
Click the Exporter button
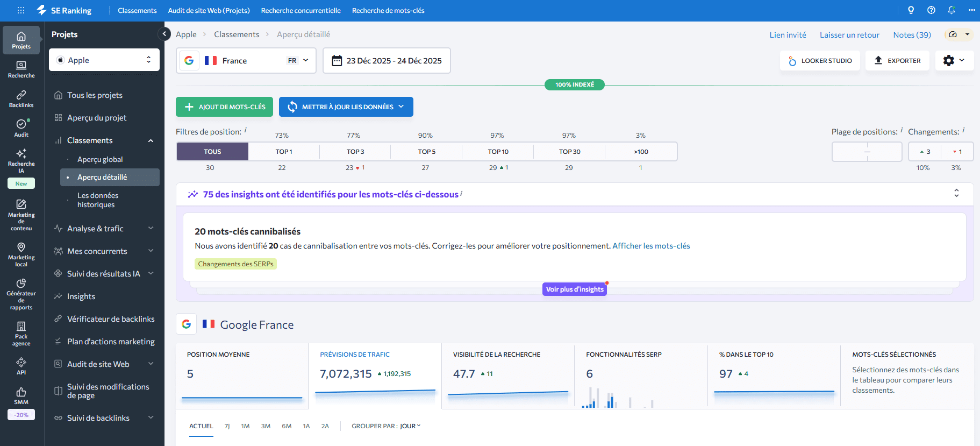coord(897,61)
